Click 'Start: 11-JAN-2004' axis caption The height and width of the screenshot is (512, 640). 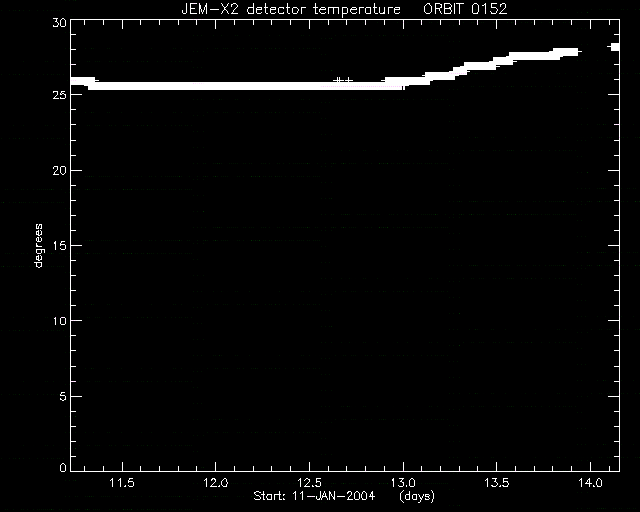tap(314, 496)
